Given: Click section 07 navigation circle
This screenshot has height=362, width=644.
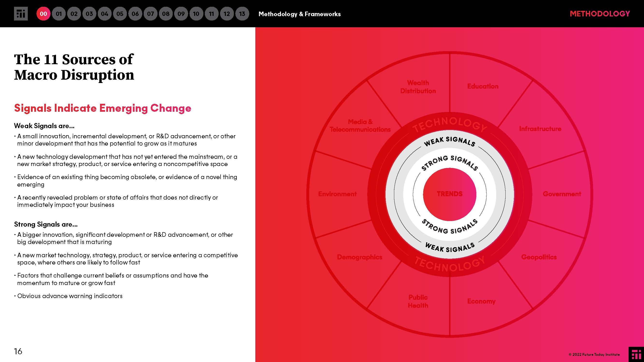Looking at the screenshot, I should (x=150, y=14).
